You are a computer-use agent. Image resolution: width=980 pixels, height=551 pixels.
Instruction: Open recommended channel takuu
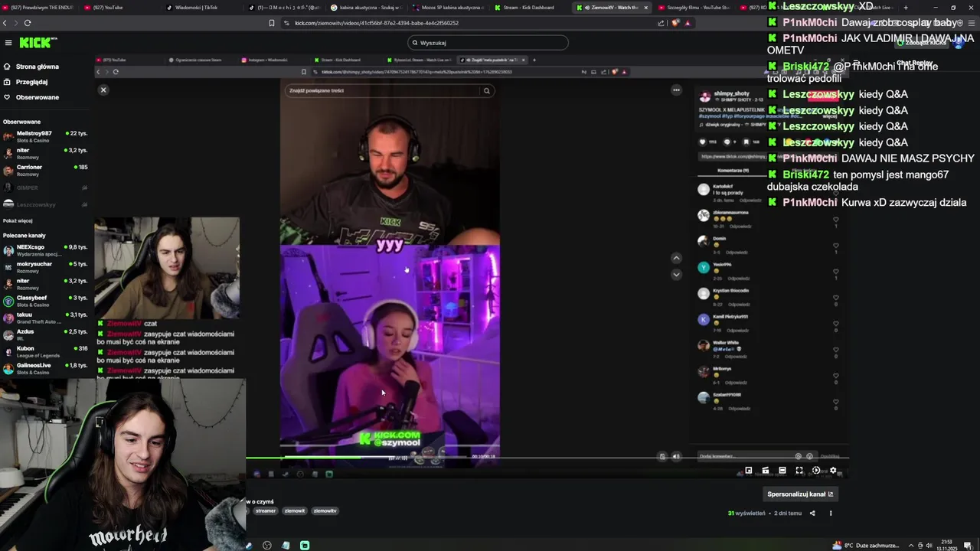[44, 318]
